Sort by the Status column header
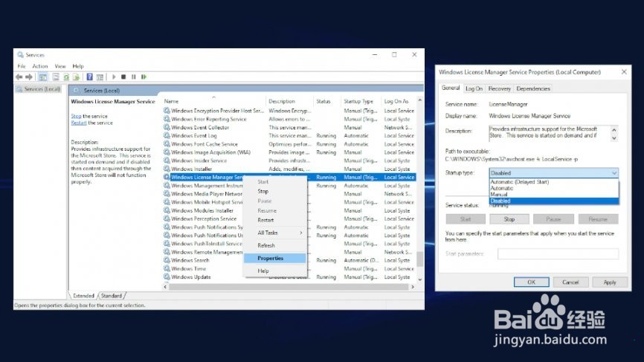The width and height of the screenshot is (644, 362). (327, 101)
